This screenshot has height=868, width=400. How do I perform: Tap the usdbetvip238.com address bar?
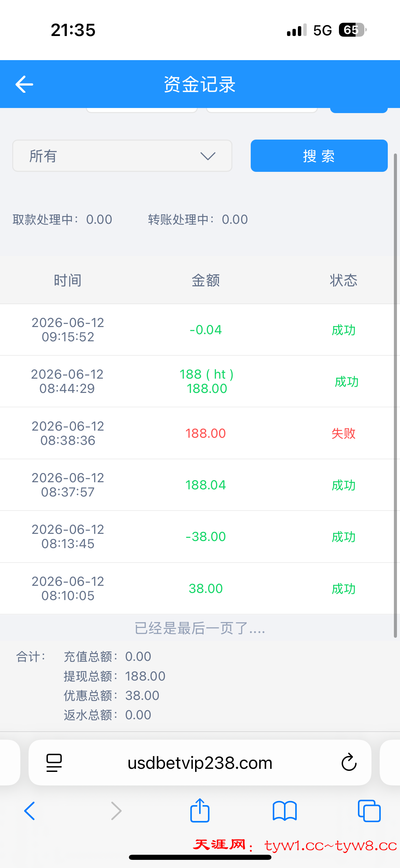(200, 763)
